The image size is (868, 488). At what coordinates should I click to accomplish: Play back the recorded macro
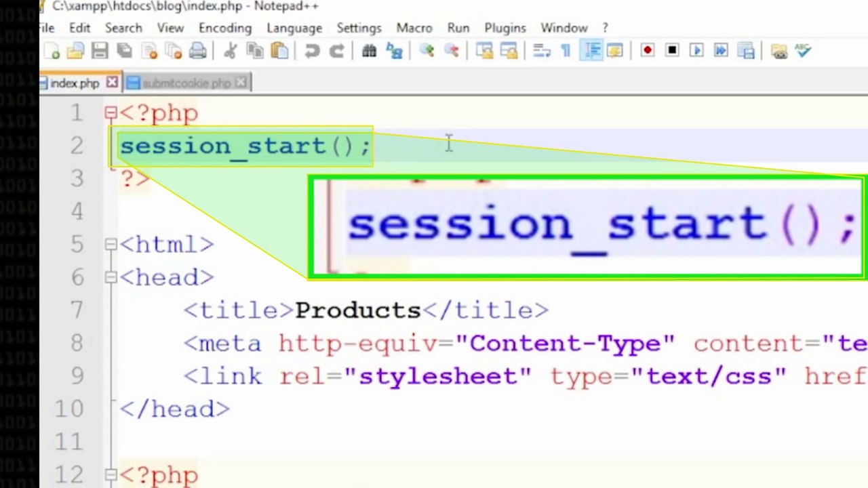click(x=696, y=51)
